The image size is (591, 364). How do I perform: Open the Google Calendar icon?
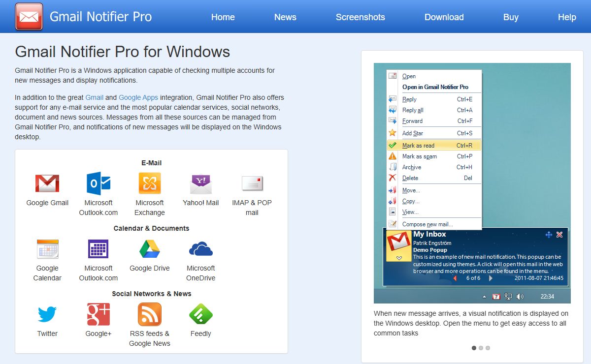tap(47, 249)
